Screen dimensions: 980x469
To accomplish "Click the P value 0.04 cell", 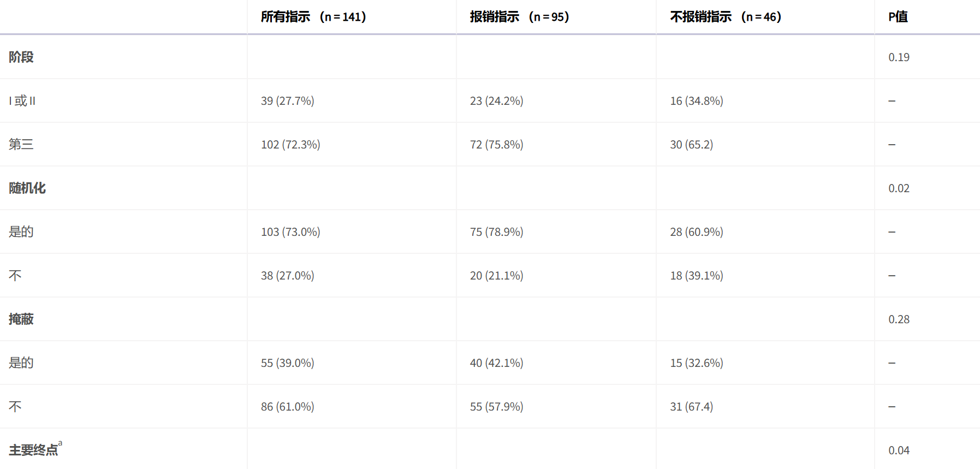I will pos(899,450).
